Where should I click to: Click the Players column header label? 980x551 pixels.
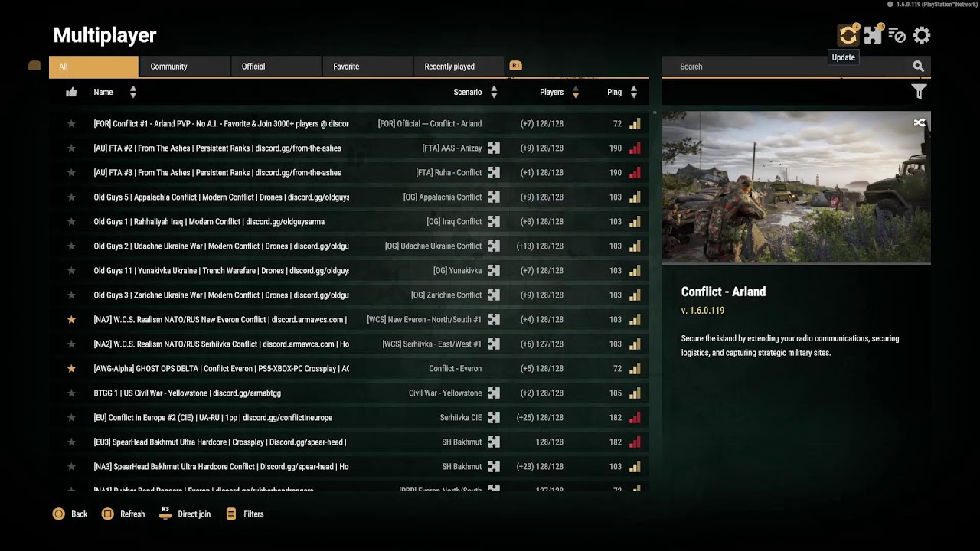(551, 92)
